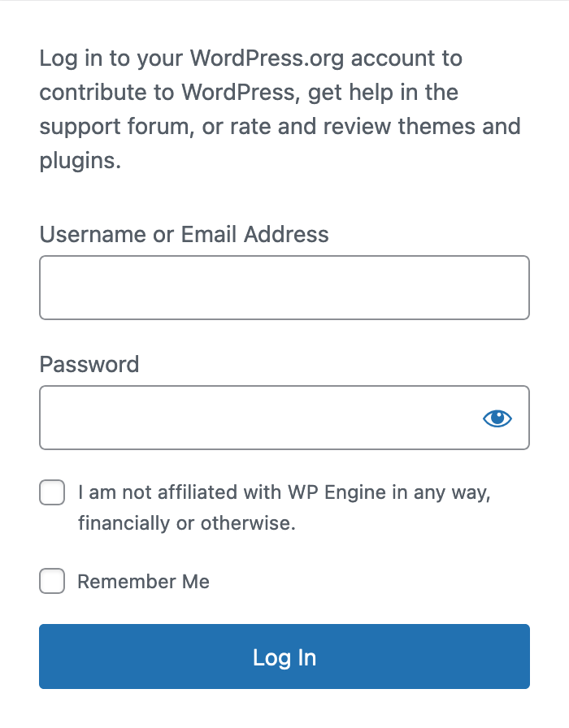Tick the box beside the WP Engine statement

pyautogui.click(x=52, y=492)
